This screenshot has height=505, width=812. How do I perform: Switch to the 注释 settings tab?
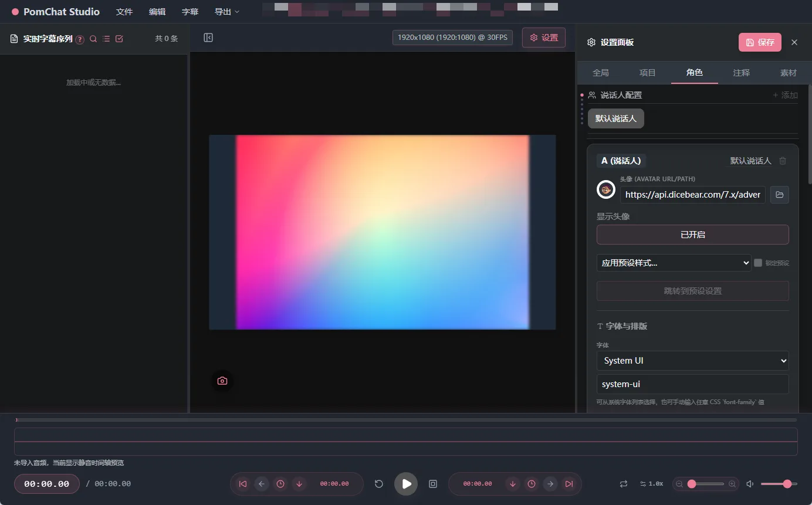742,73
